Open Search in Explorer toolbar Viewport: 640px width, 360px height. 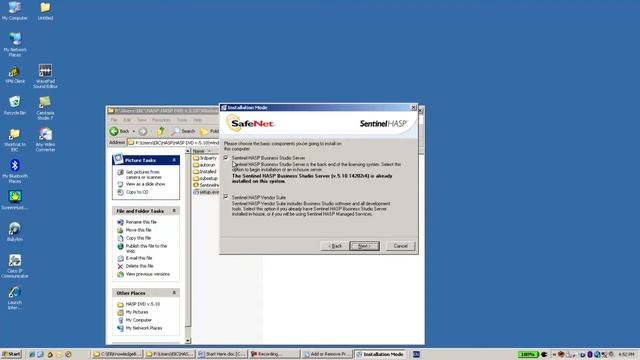183,131
